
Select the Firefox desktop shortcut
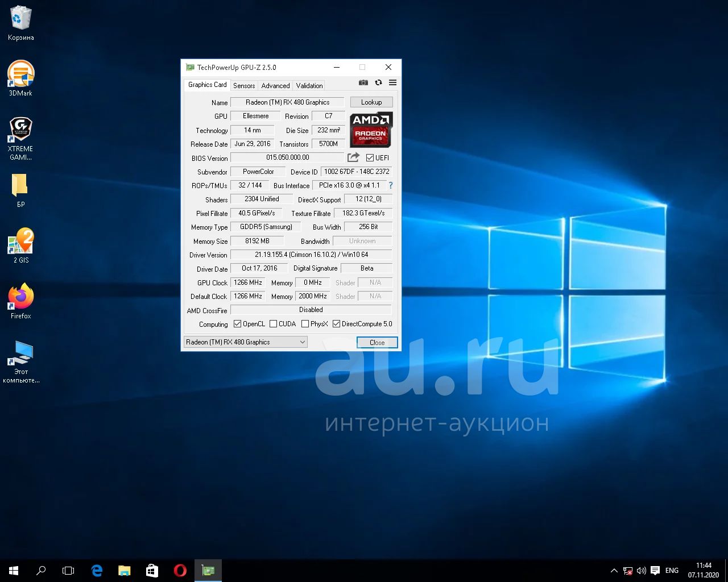[x=21, y=301]
